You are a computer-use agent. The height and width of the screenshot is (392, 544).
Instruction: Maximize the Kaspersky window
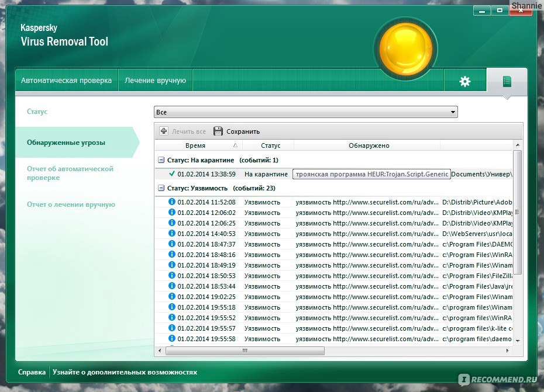(500, 11)
